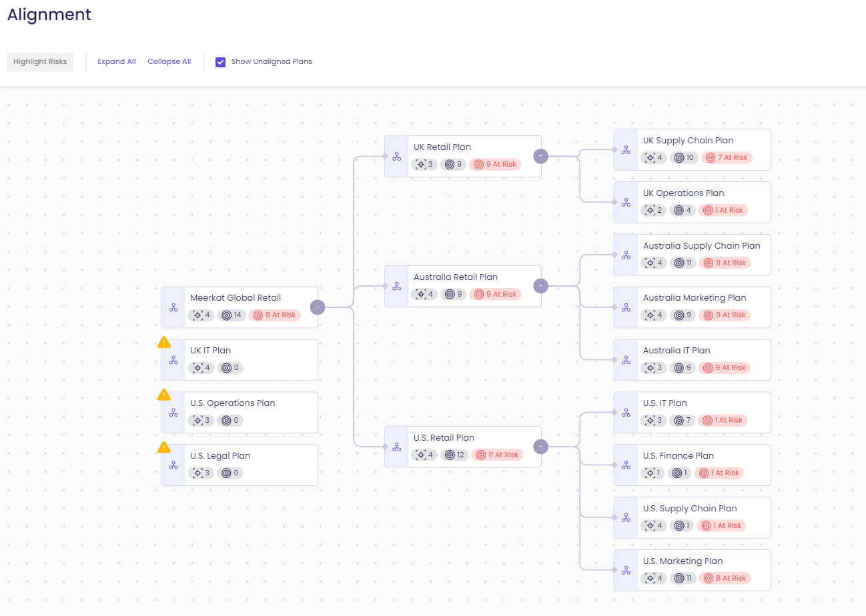Open the 1 At Risk badge on U.S. Supply Chain Plan
This screenshot has width=866, height=616.
pyautogui.click(x=721, y=525)
